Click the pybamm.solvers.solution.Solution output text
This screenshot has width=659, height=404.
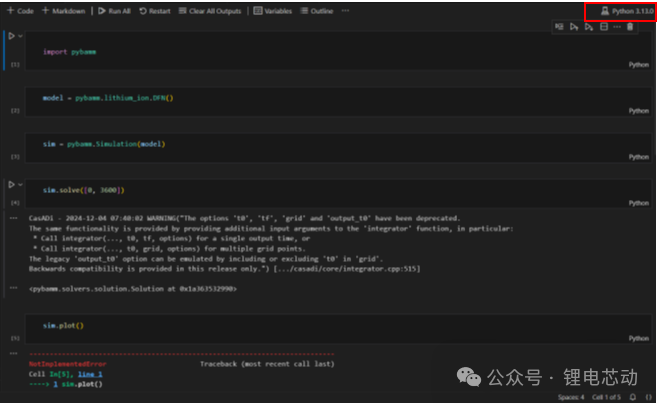click(133, 289)
